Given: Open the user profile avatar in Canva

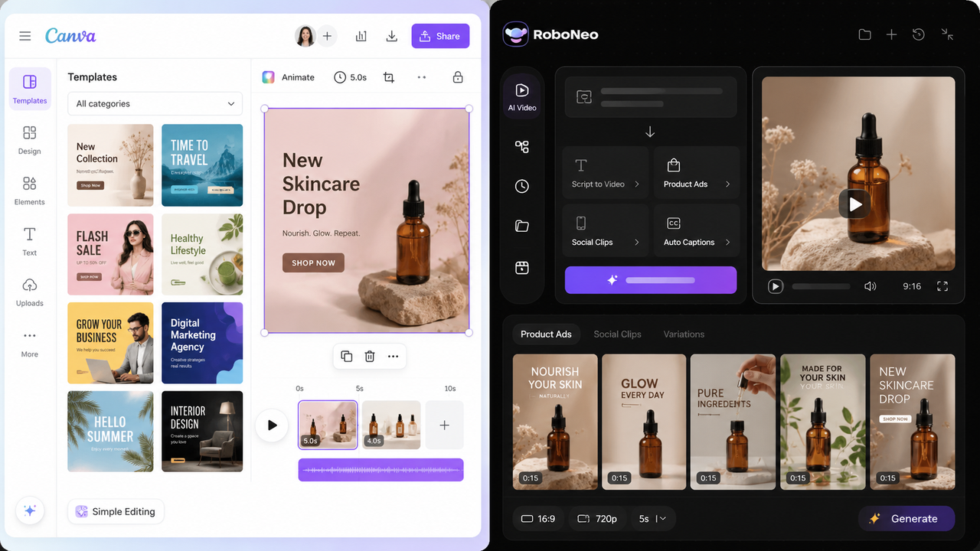Looking at the screenshot, I should [305, 36].
